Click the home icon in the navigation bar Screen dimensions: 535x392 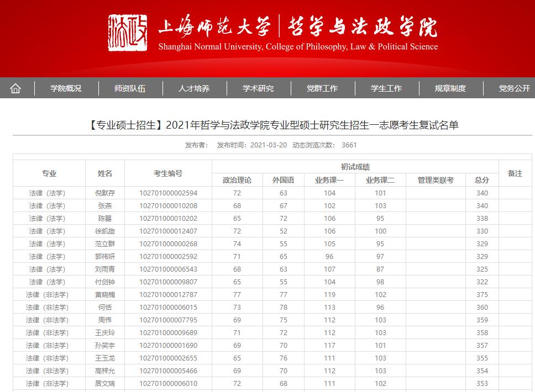(x=17, y=88)
